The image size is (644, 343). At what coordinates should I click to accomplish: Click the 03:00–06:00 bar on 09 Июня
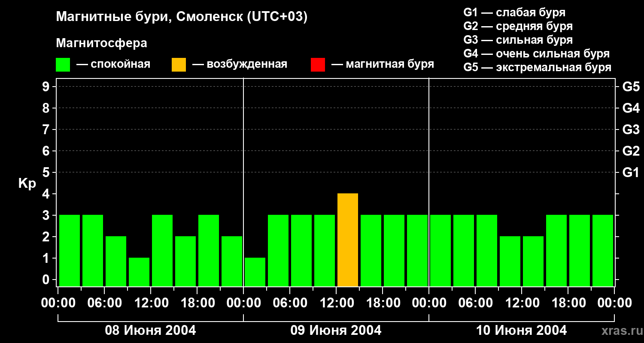(278, 251)
